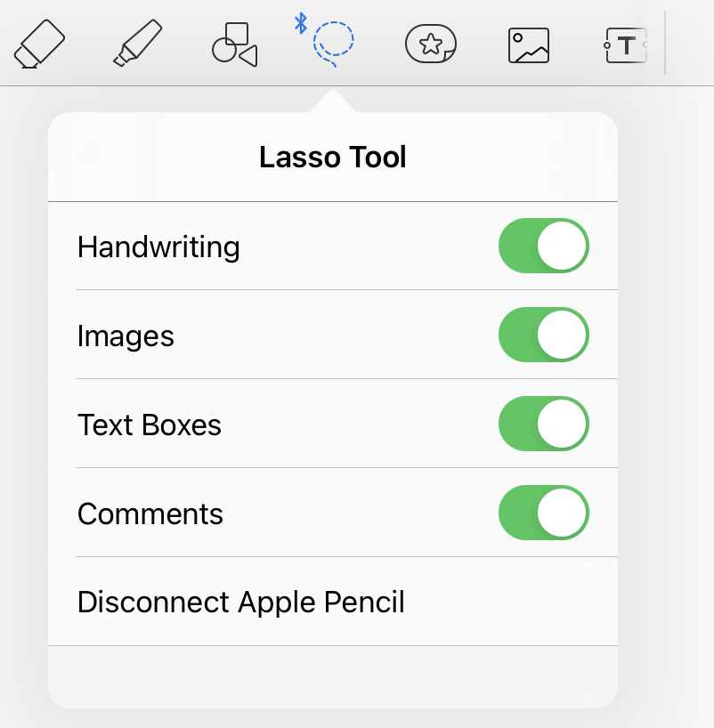Open the Stickers tool

(431, 44)
